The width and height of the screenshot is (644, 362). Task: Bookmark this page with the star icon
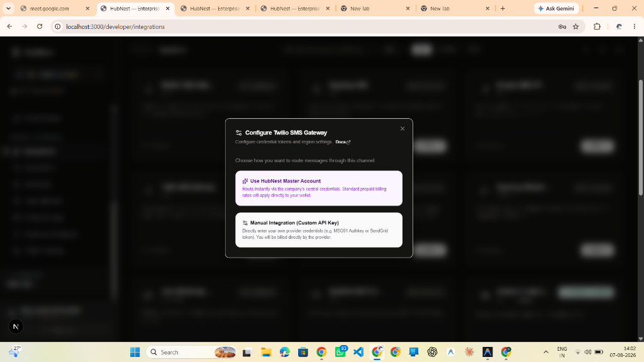[x=576, y=26]
